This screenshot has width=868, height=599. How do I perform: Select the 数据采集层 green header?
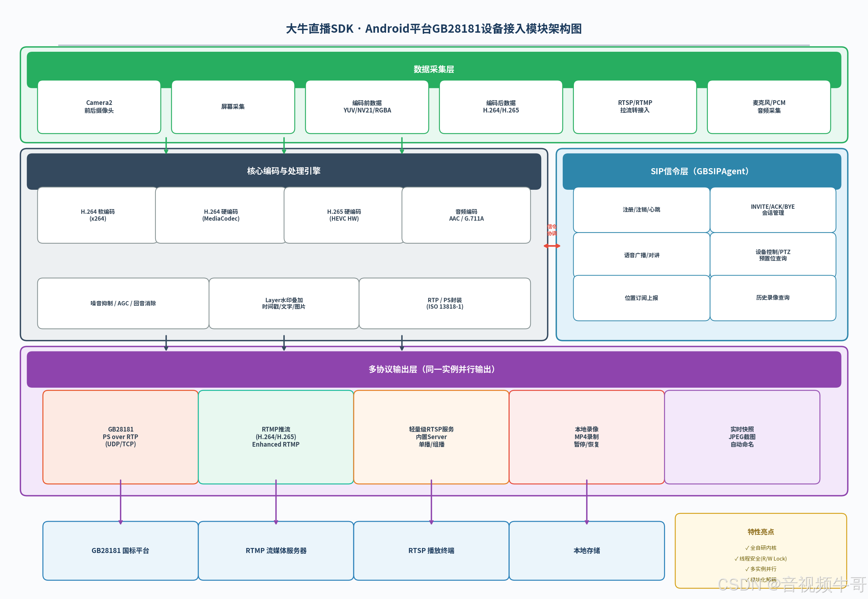433,69
